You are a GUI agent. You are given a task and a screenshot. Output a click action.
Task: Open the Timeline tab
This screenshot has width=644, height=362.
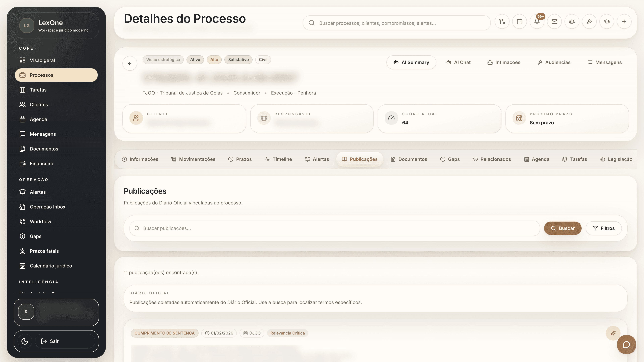click(278, 159)
